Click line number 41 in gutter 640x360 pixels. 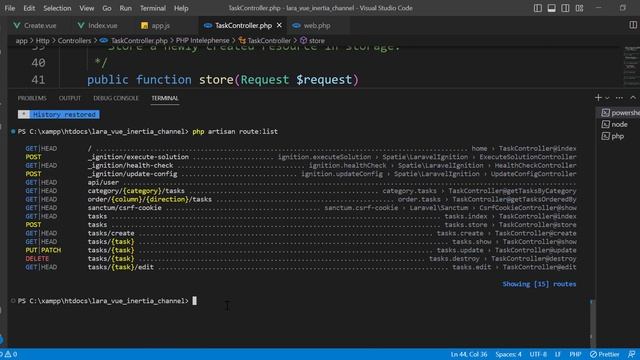point(38,80)
